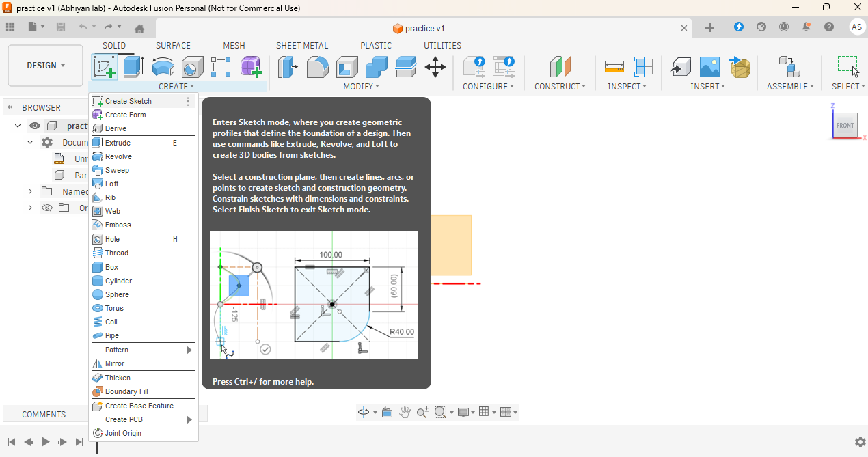
Task: Choose Sphere from the Create menu
Action: (x=143, y=294)
